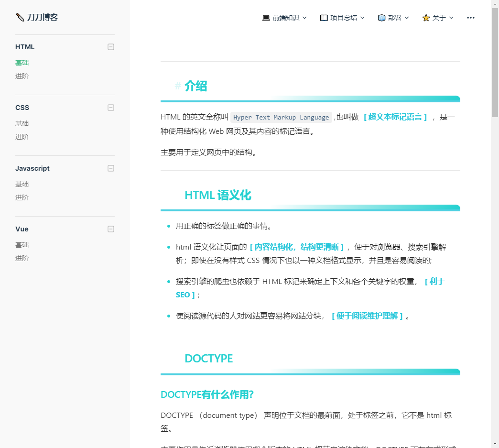Expand the 部署 dropdown chevron

(406, 18)
